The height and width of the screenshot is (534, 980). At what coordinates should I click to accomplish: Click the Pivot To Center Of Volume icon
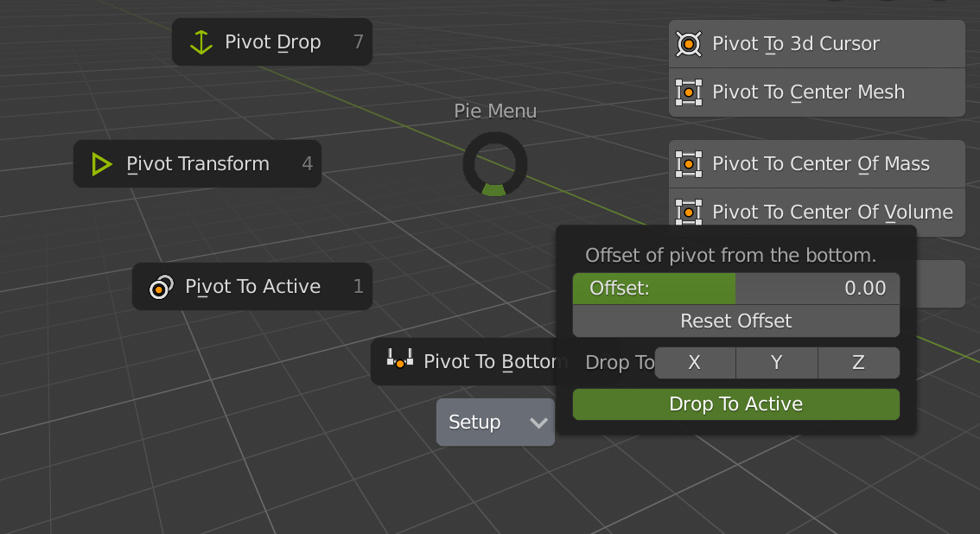689,212
